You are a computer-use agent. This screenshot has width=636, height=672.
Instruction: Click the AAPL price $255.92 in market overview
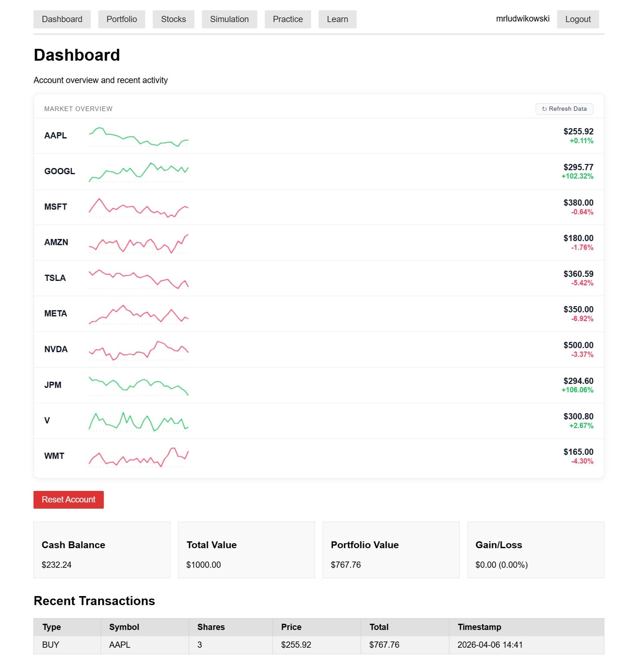(x=578, y=132)
